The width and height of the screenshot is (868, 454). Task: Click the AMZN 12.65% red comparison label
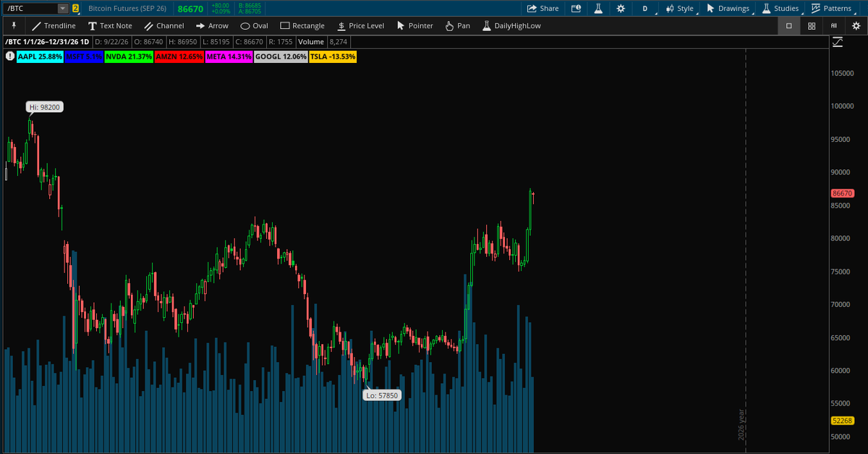[179, 56]
